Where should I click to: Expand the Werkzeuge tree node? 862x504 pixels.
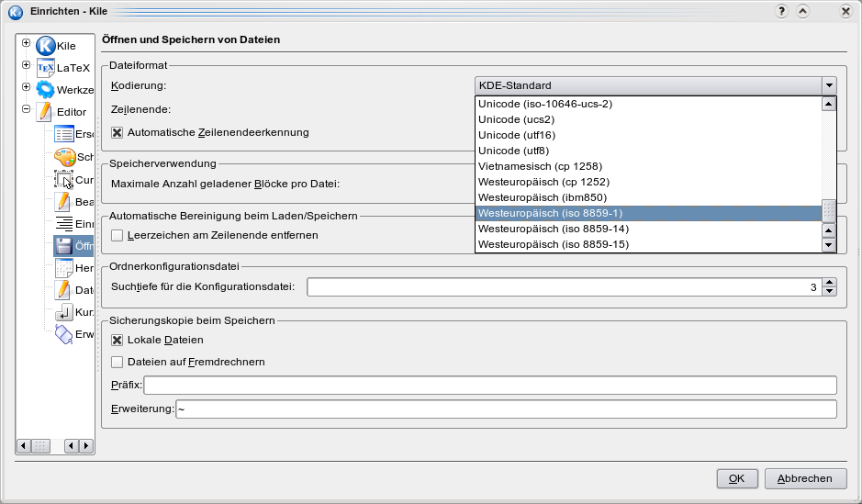[26, 87]
